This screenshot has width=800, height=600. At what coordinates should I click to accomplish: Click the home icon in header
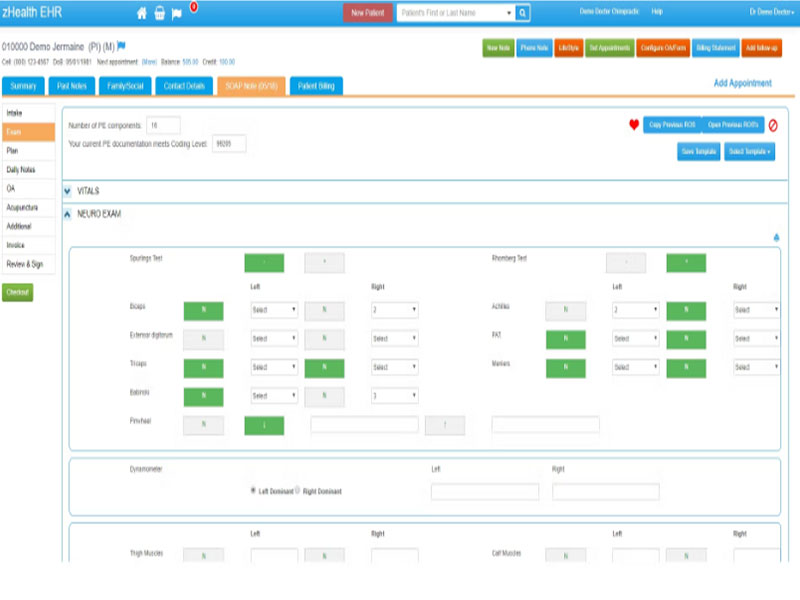click(x=141, y=13)
